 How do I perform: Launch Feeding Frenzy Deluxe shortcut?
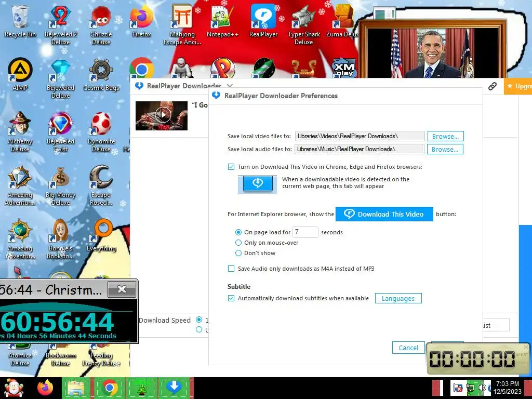point(101,355)
